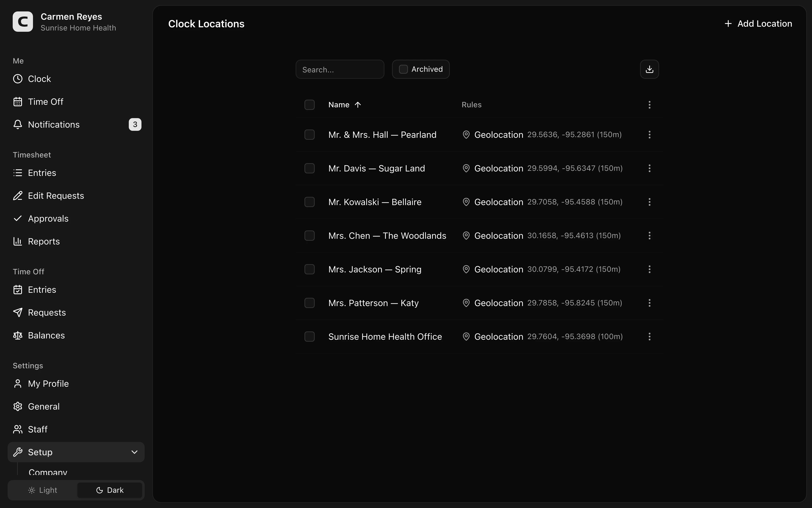Viewport: 812px width, 508px height.
Task: Click the plus icon beside Add Location
Action: 728,24
